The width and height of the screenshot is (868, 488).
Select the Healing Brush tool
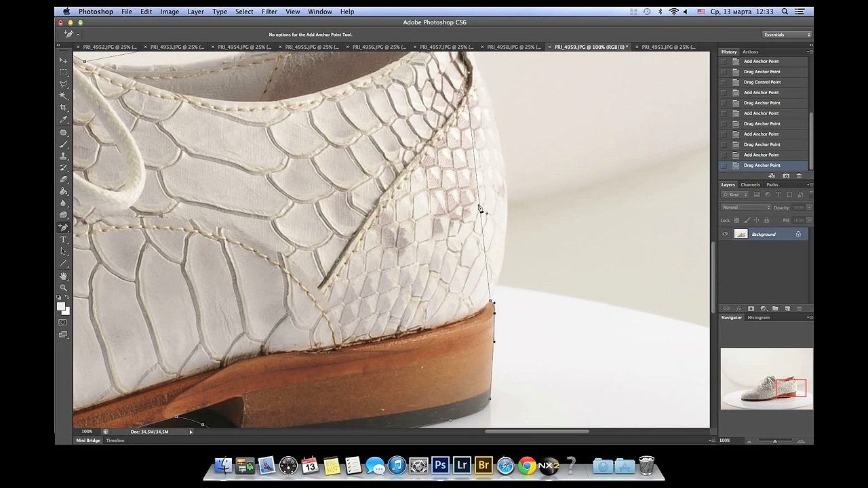[64, 132]
